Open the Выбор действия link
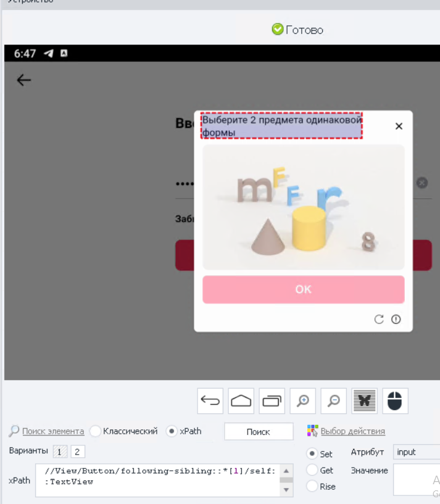Screen dimensions: 440x504 tap(353, 431)
